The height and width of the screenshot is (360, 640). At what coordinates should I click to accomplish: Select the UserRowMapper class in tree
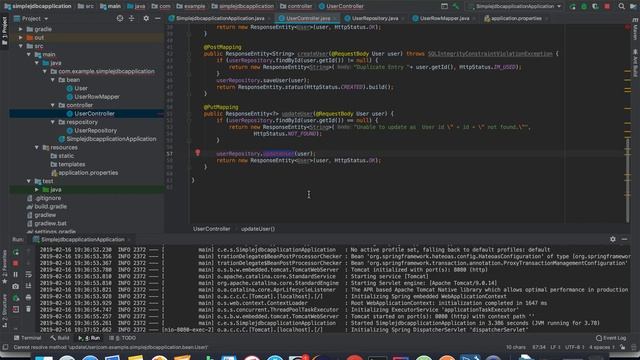[x=93, y=97]
